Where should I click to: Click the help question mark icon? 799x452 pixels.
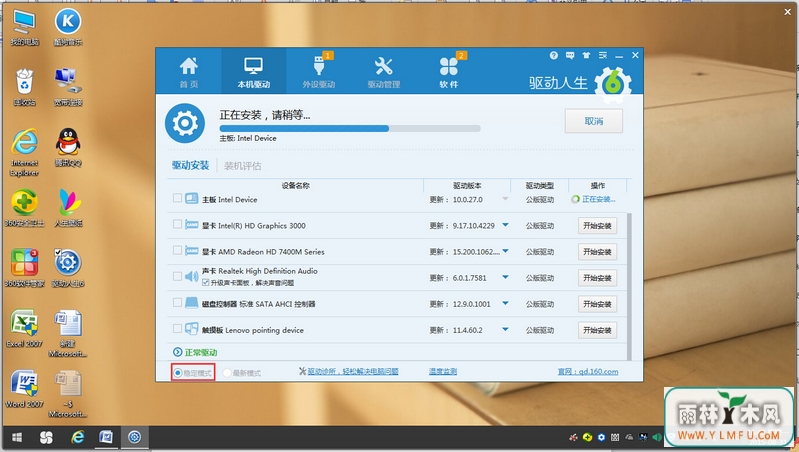point(554,55)
